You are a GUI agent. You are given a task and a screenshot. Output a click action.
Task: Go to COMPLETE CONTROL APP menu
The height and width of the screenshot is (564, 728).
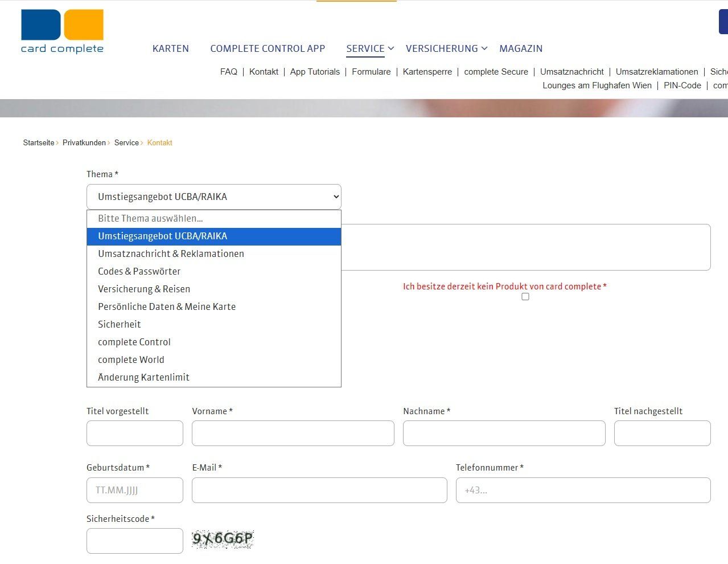[x=268, y=48]
